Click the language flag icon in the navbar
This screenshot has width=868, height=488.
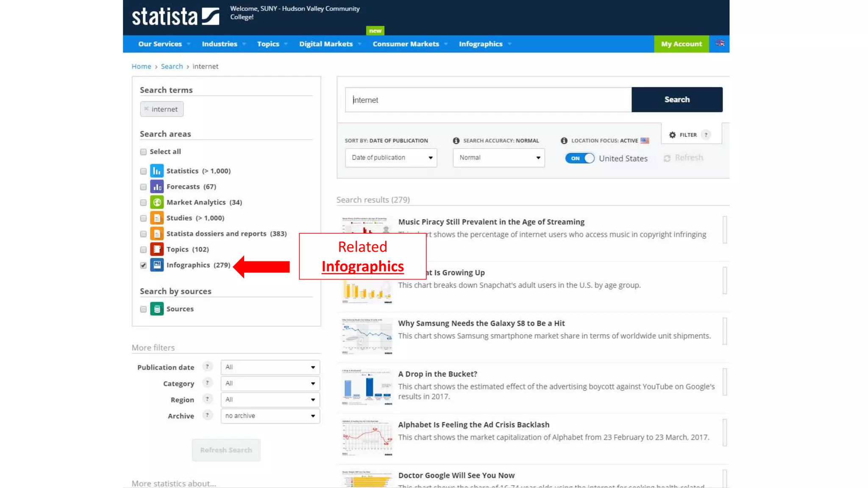pyautogui.click(x=720, y=44)
